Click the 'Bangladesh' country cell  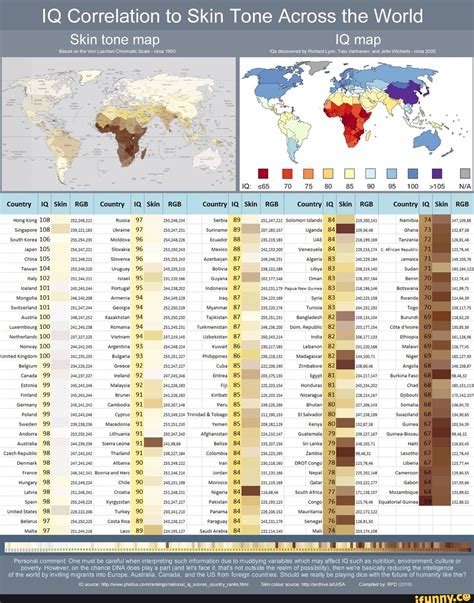coord(309,317)
